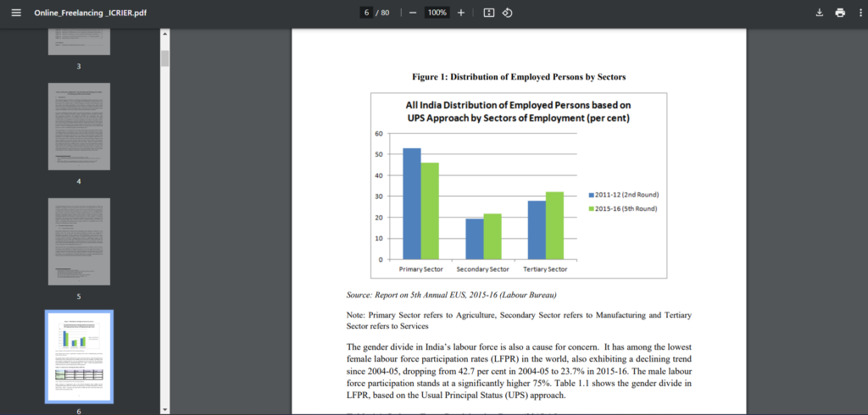868x415 pixels.
Task: Download the PDF file
Action: point(820,13)
